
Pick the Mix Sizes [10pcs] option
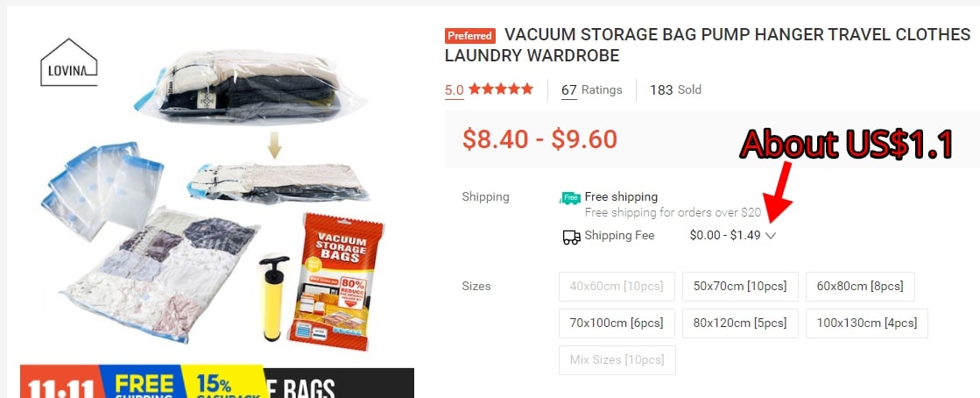click(617, 360)
